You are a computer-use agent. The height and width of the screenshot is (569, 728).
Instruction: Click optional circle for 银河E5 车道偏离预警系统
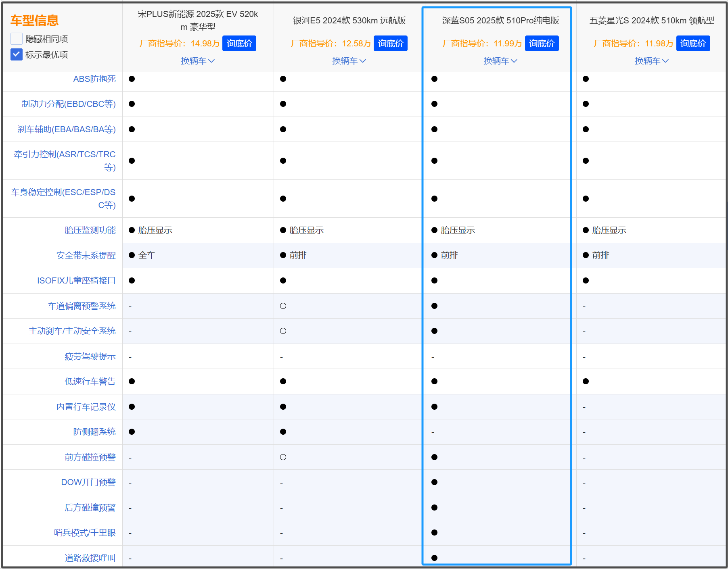click(283, 306)
